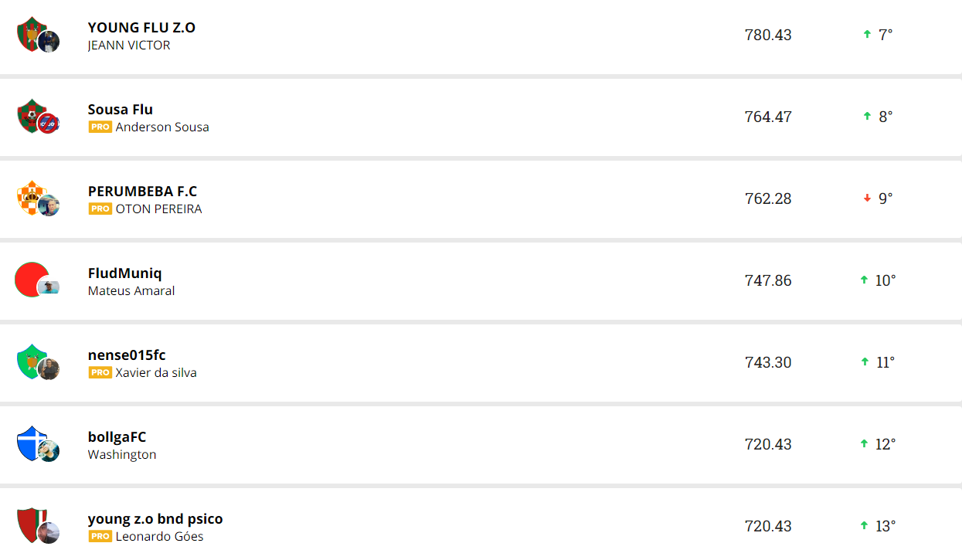The image size is (962, 560).
Task: Select bollgaFC blue cross shield icon
Action: (31, 442)
